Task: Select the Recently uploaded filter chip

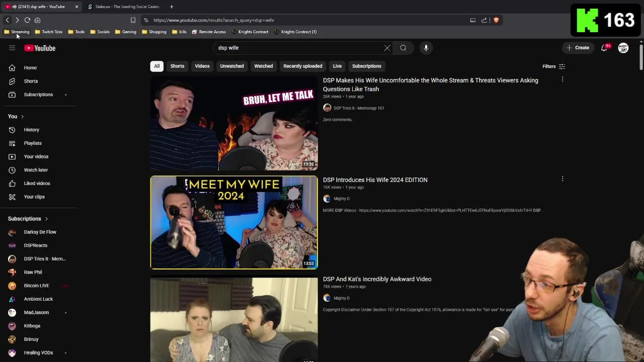Action: pyautogui.click(x=303, y=66)
